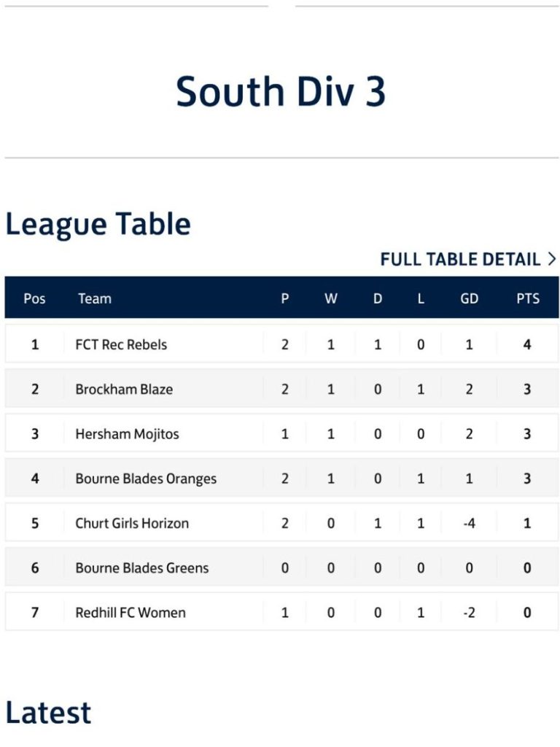Click FCT Rec Rebels points value
Image resolution: width=560 pixels, height=747 pixels.
pyautogui.click(x=527, y=344)
